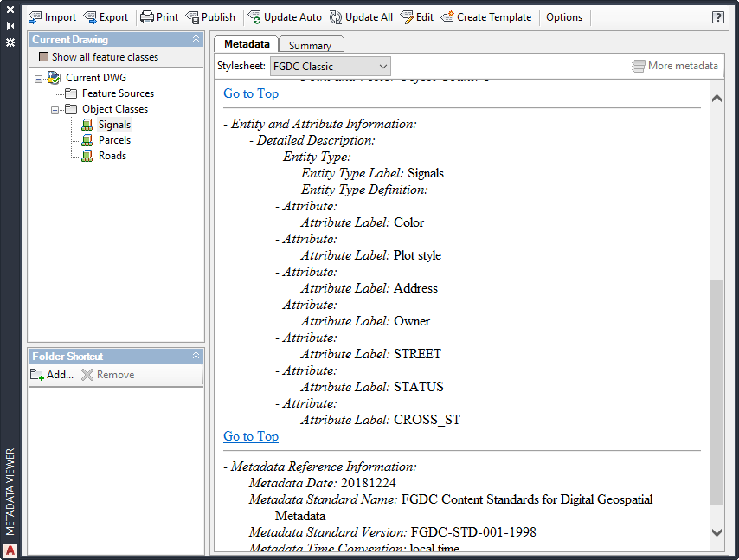
Task: Click Metadata Reference Information heading
Action: click(324, 467)
